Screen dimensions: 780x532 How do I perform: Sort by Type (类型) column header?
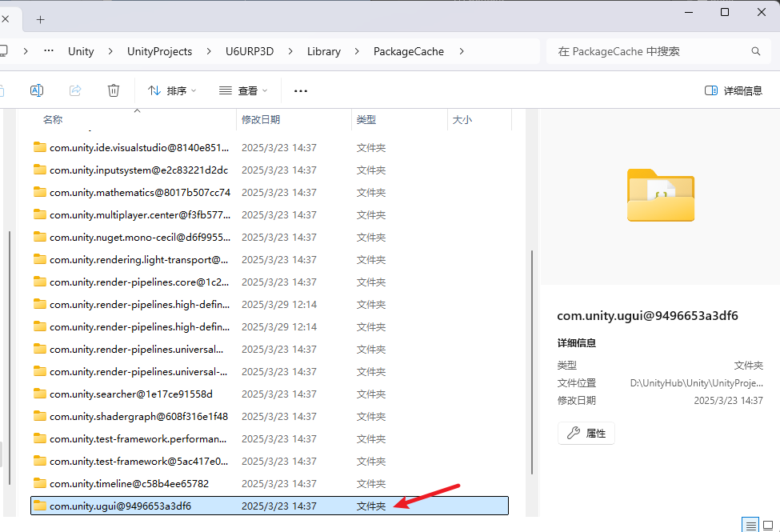point(366,119)
